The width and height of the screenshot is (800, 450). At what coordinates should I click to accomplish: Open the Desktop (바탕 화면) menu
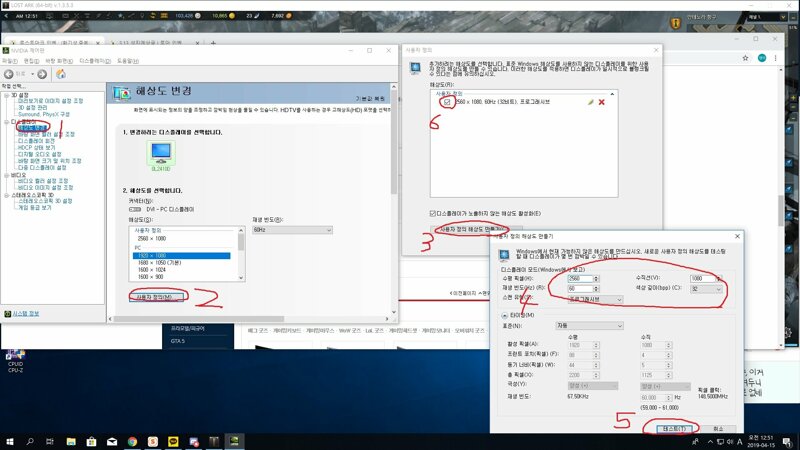click(59, 61)
